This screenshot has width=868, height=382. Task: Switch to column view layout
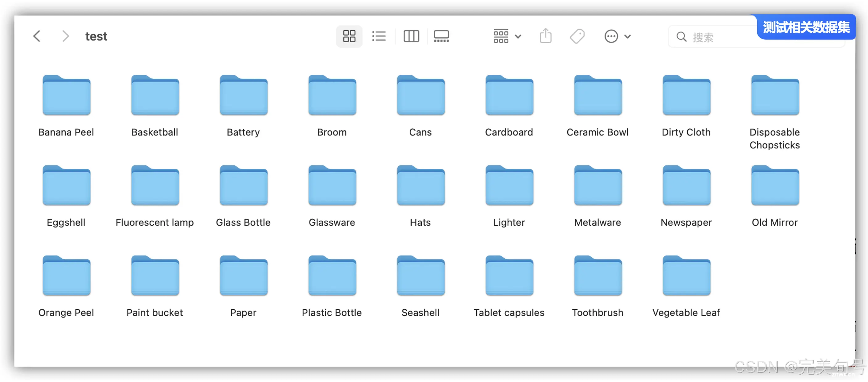pyautogui.click(x=411, y=35)
